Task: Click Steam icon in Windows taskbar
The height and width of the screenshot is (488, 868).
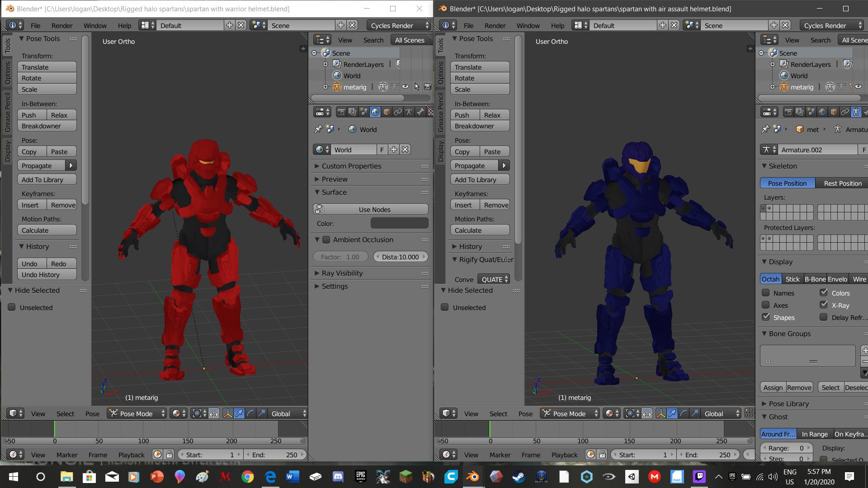Action: pyautogui.click(x=519, y=477)
